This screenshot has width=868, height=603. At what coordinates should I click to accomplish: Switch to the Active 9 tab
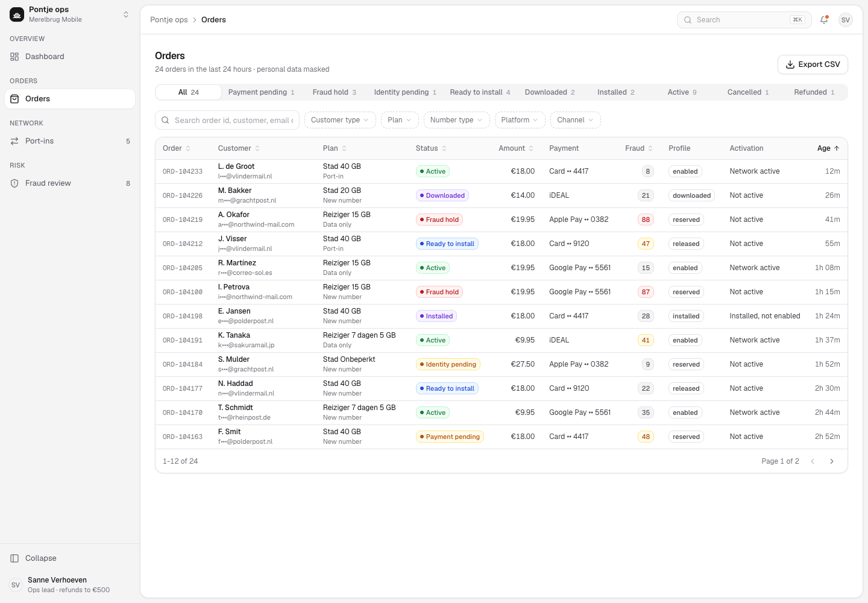(682, 92)
